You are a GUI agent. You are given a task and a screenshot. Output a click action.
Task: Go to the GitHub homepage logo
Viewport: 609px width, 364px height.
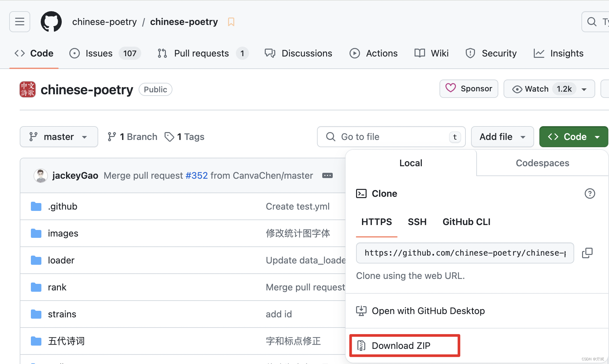tap(51, 22)
